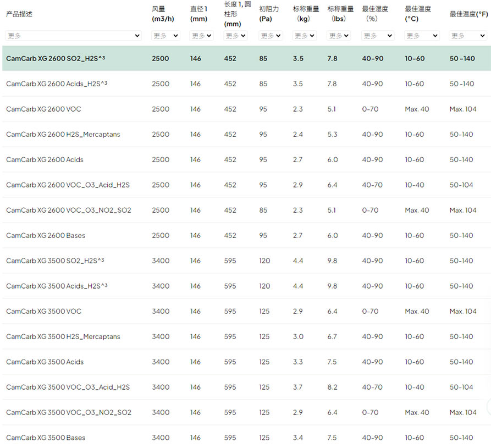The width and height of the screenshot is (491, 448).
Task: Click CamCarb XG 3500 VOC product name
Action: (43, 312)
